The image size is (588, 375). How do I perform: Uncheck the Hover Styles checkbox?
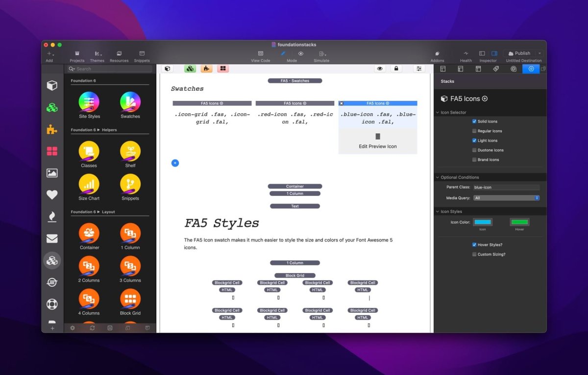pyautogui.click(x=474, y=245)
